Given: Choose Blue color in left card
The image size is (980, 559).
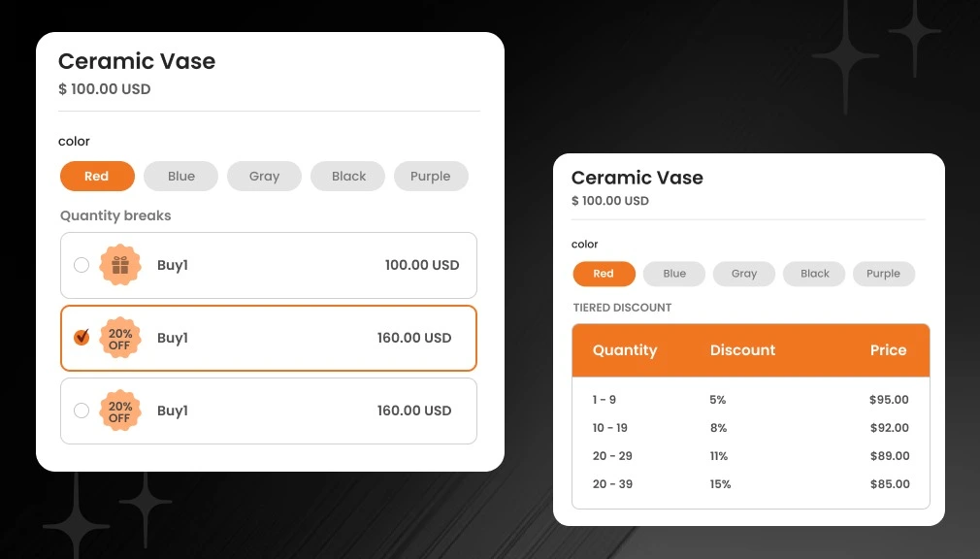Looking at the screenshot, I should point(180,176).
